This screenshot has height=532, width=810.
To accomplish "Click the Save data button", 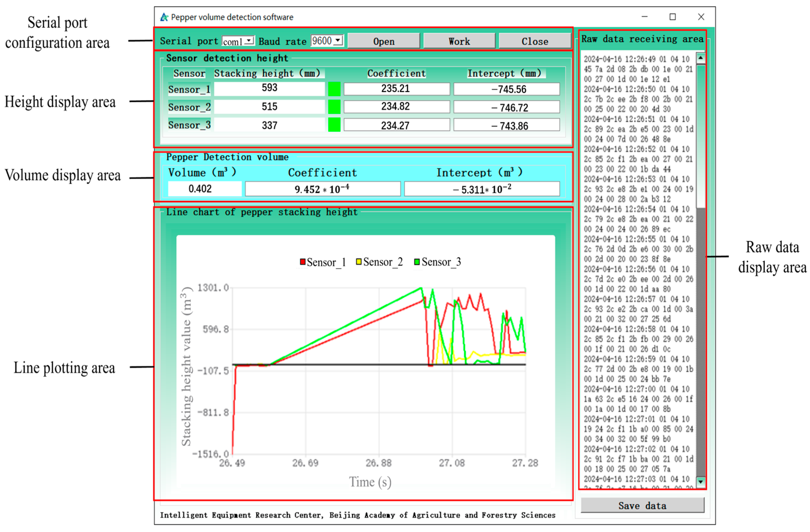I will [x=642, y=506].
